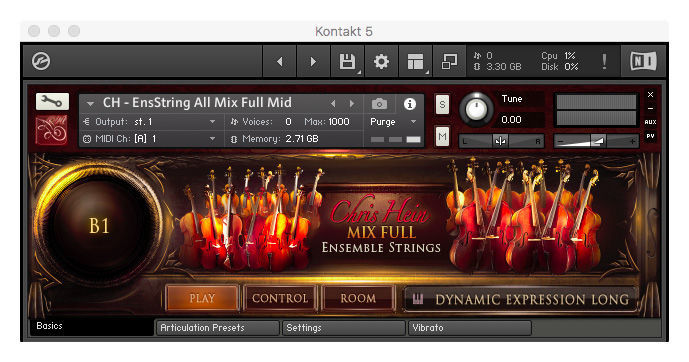Select previous instrument arrow in header
689x362 pixels.
pyautogui.click(x=334, y=104)
